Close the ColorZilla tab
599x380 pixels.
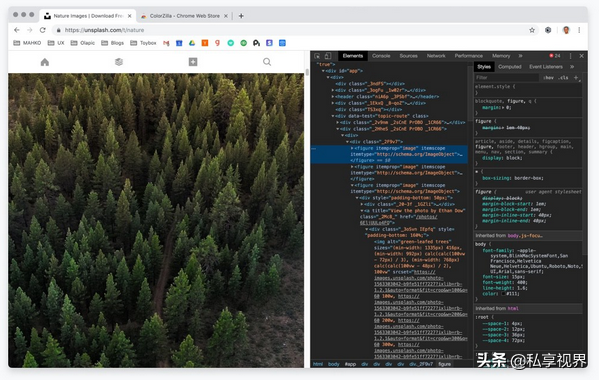pos(226,16)
